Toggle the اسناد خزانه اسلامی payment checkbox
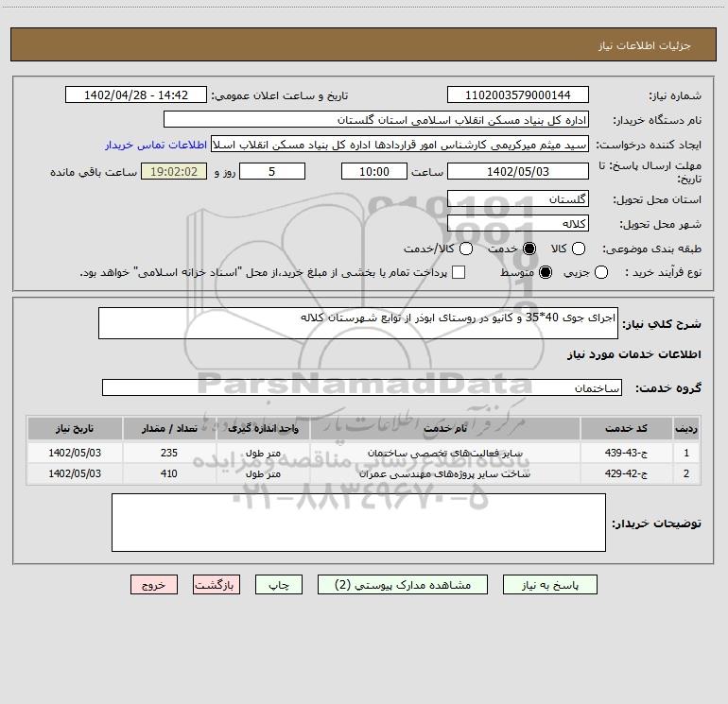The height and width of the screenshot is (704, 728). coord(459,272)
